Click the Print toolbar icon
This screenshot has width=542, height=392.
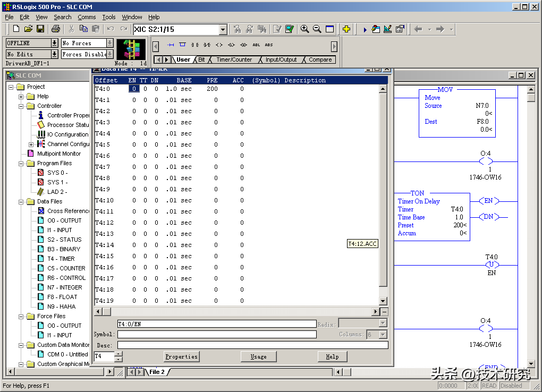click(55, 29)
